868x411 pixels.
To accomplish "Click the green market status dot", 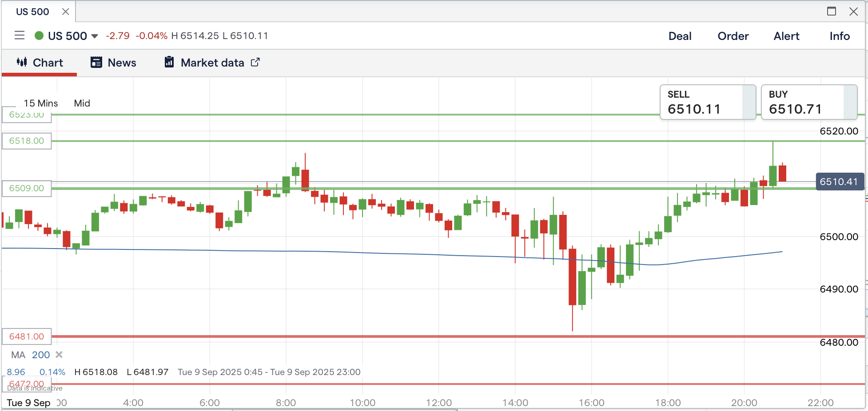I will (39, 36).
